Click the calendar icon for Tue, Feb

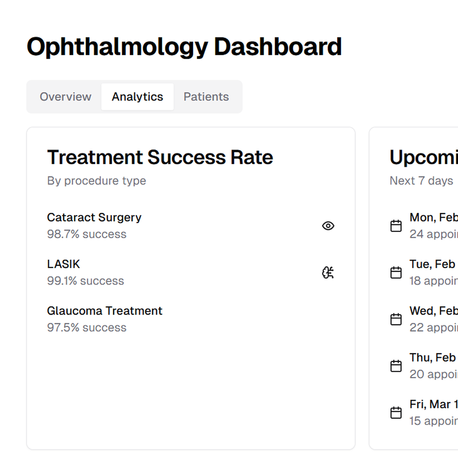click(396, 272)
